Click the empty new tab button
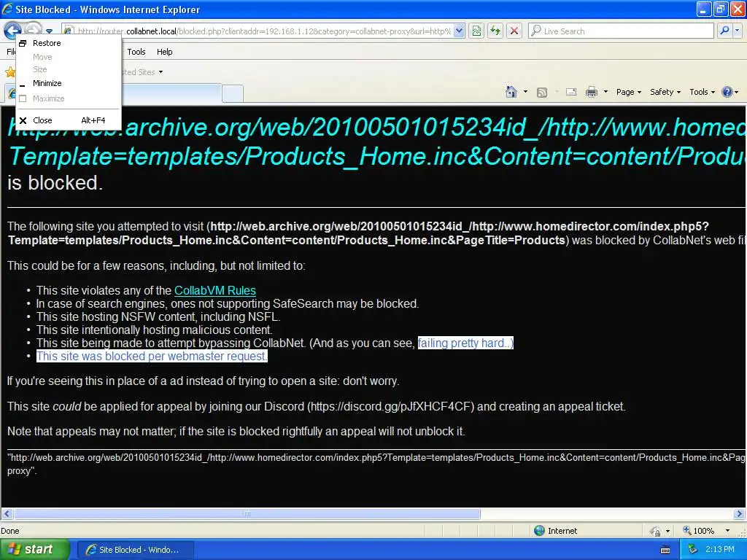Screen dimensions: 747x560 [x=233, y=93]
